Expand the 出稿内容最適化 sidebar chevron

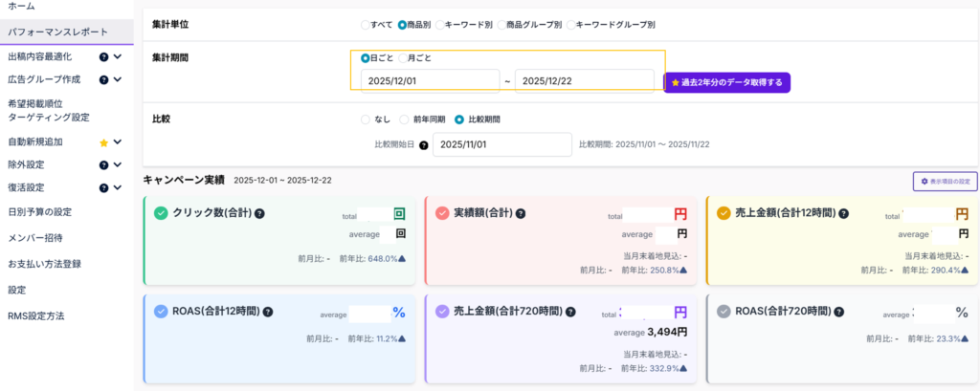pos(118,56)
